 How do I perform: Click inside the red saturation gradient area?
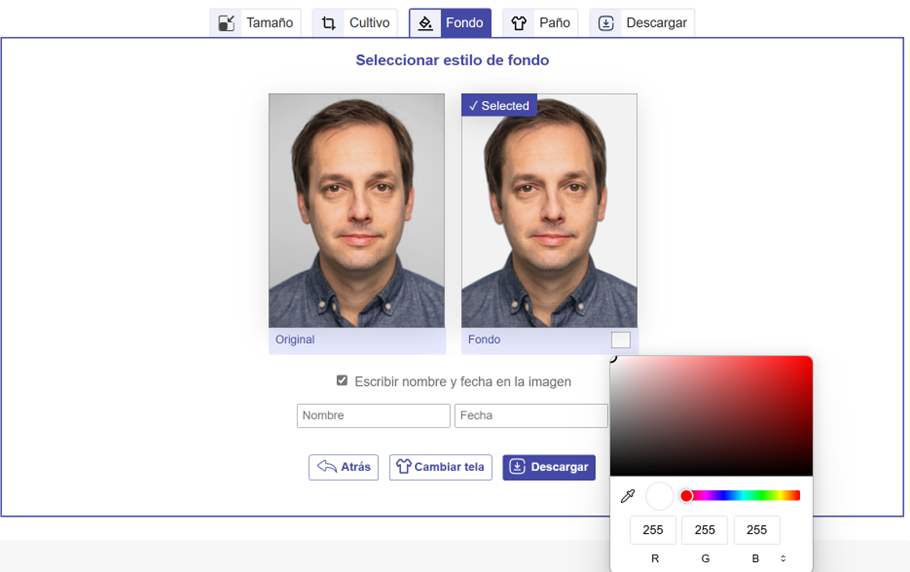click(x=711, y=417)
